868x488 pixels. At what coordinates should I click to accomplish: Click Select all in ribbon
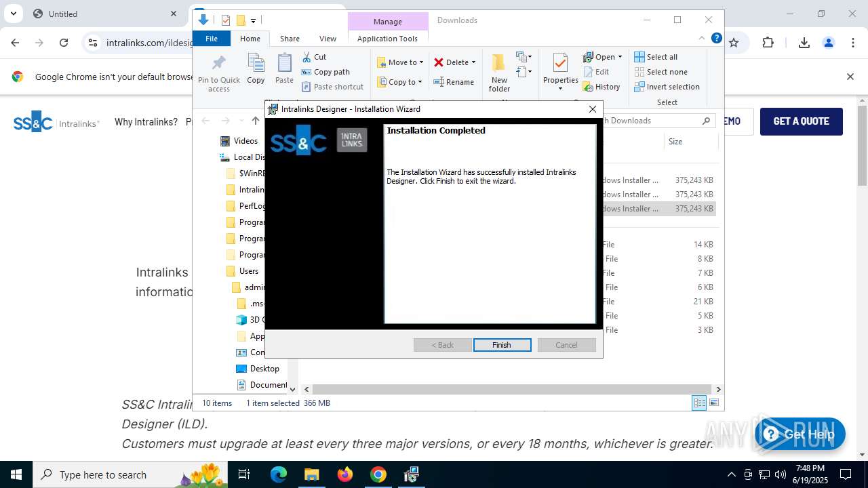pos(656,57)
